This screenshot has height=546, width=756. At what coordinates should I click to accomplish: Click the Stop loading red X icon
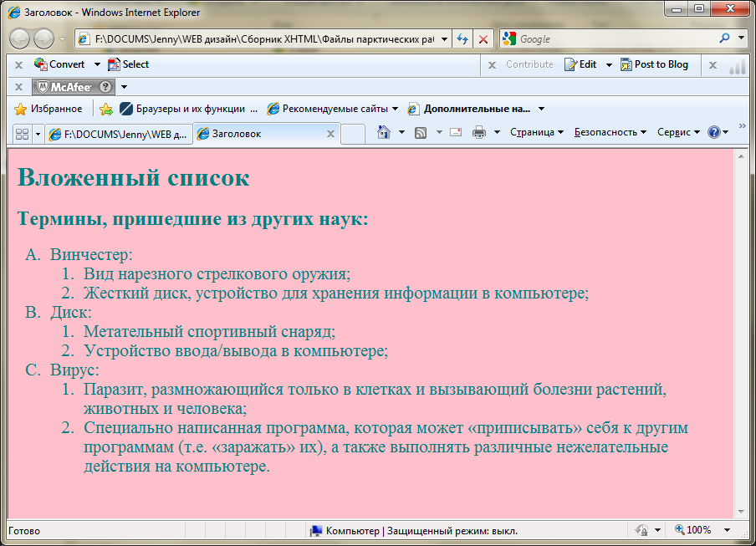(483, 39)
